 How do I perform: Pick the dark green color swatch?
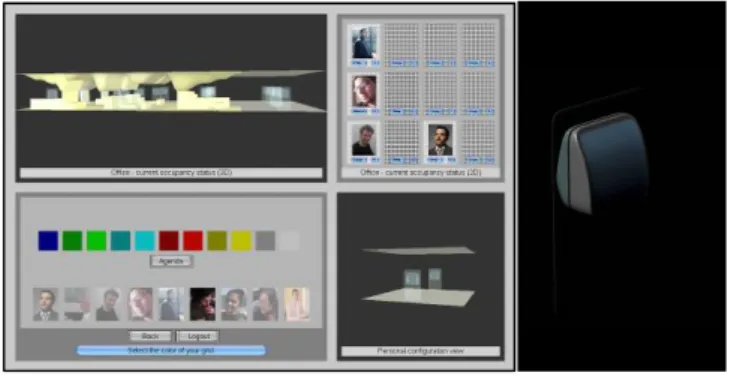(x=72, y=241)
